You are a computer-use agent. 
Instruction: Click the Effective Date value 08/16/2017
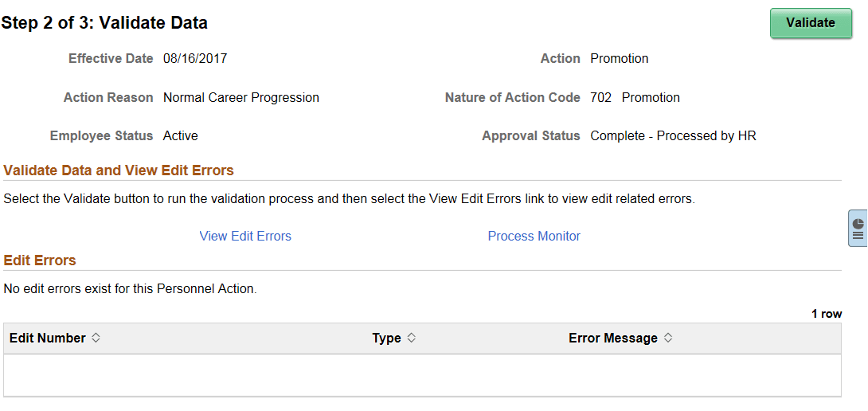pos(195,59)
